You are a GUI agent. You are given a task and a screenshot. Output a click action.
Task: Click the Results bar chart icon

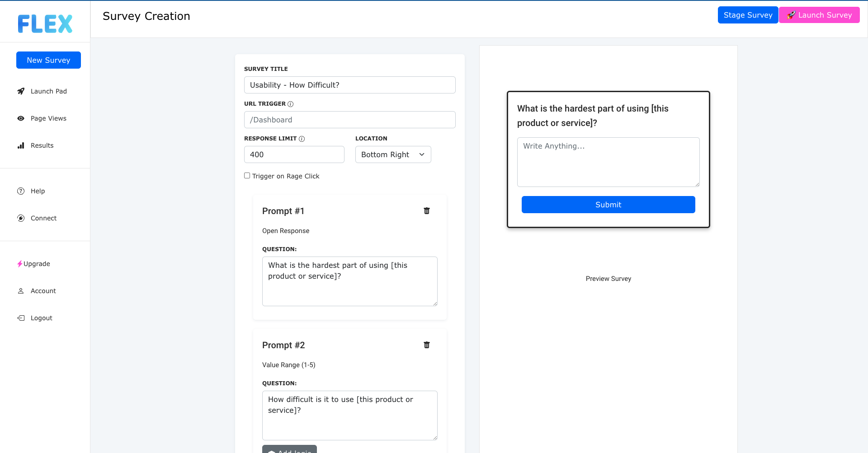(21, 145)
